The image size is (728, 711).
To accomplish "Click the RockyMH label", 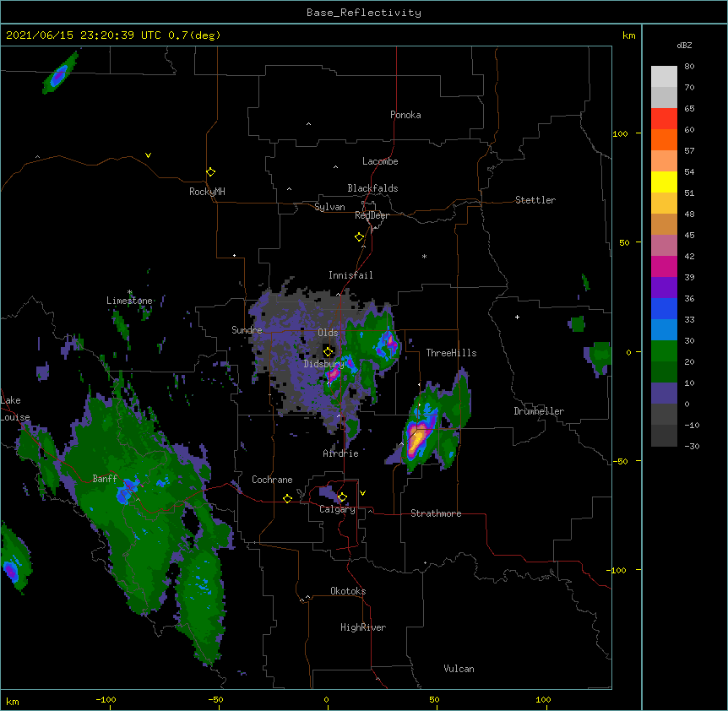I will (x=207, y=192).
